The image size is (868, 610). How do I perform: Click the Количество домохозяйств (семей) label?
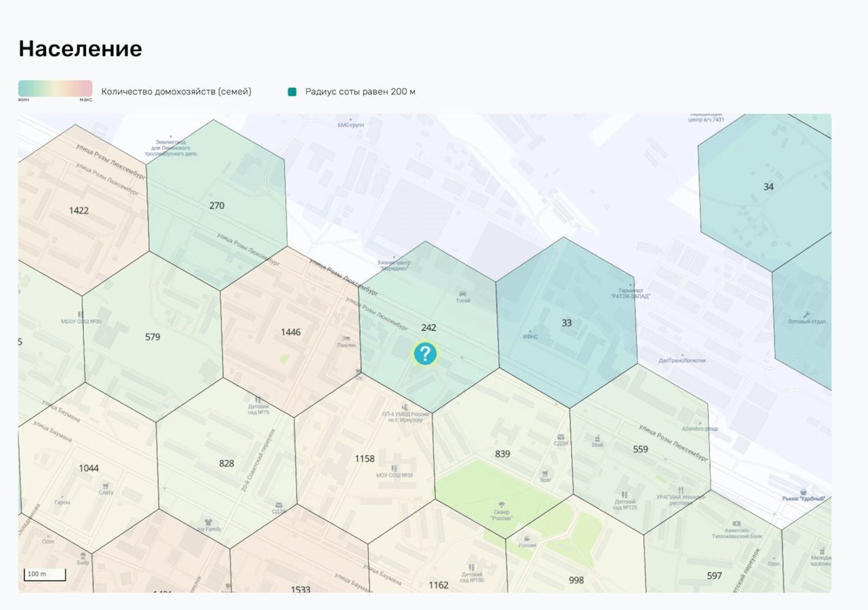click(176, 91)
